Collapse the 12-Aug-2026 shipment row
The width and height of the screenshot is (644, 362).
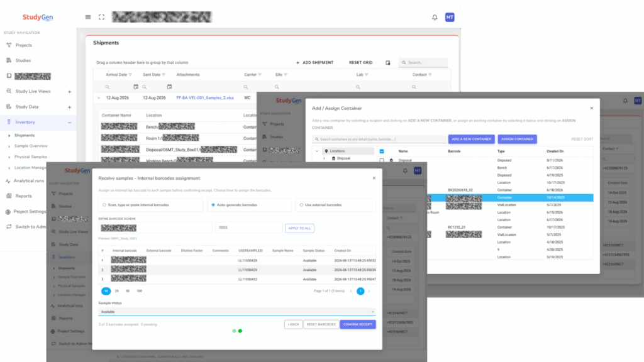[99, 98]
